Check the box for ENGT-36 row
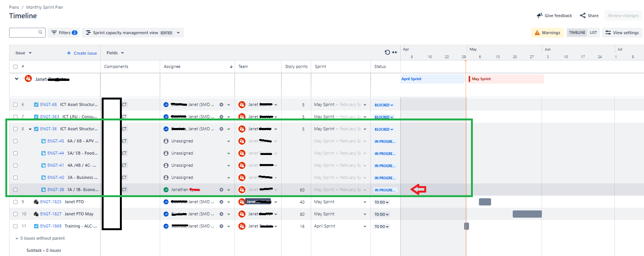Viewport: 644px width, 256px height. pos(16,129)
